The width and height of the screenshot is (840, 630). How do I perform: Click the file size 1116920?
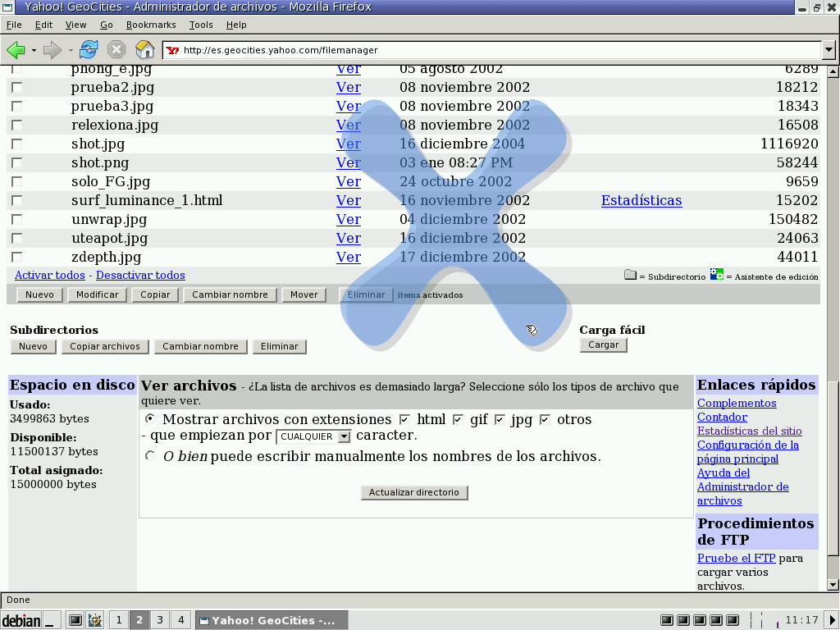tap(789, 144)
